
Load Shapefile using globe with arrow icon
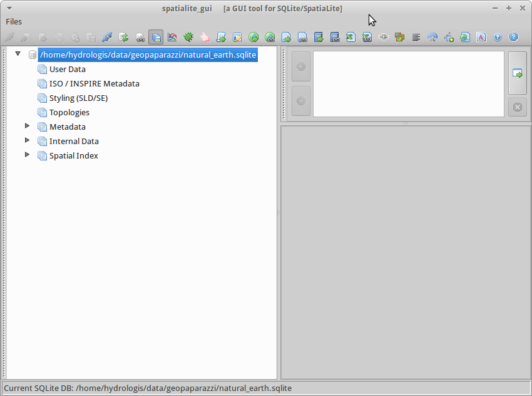click(253, 37)
